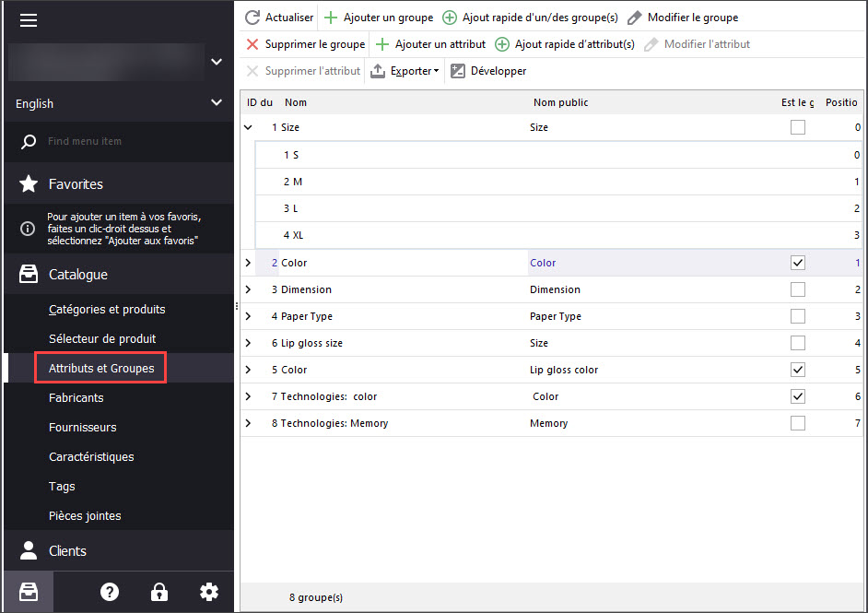Uncheck the Technologies: color row checkbox
Image resolution: width=868 pixels, height=613 pixels.
pos(798,396)
